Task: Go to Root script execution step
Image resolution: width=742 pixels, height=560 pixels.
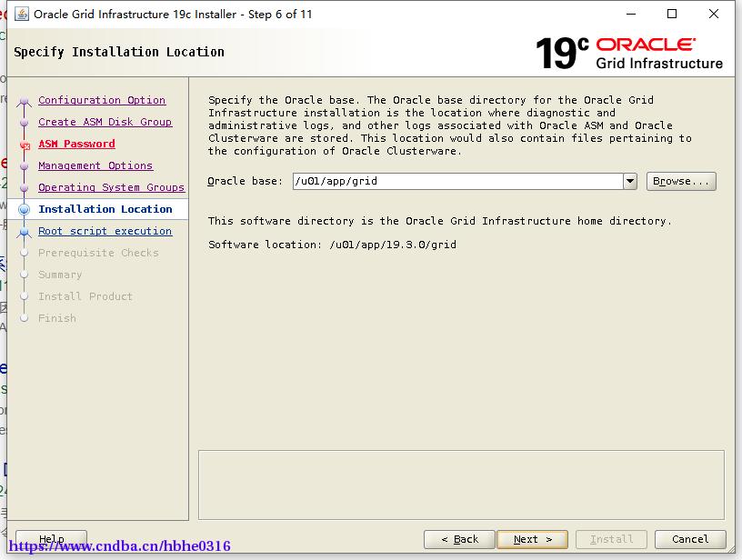Action: click(105, 231)
